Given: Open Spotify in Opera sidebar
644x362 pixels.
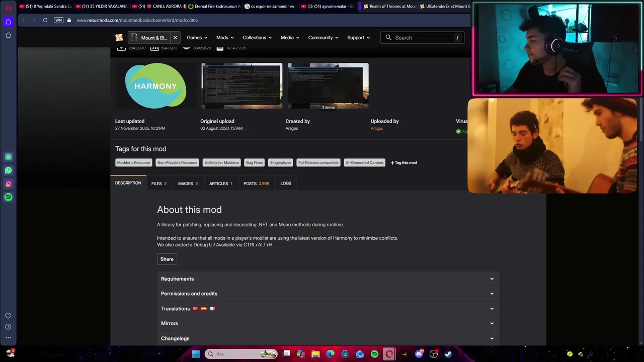Looking at the screenshot, I should [8, 197].
